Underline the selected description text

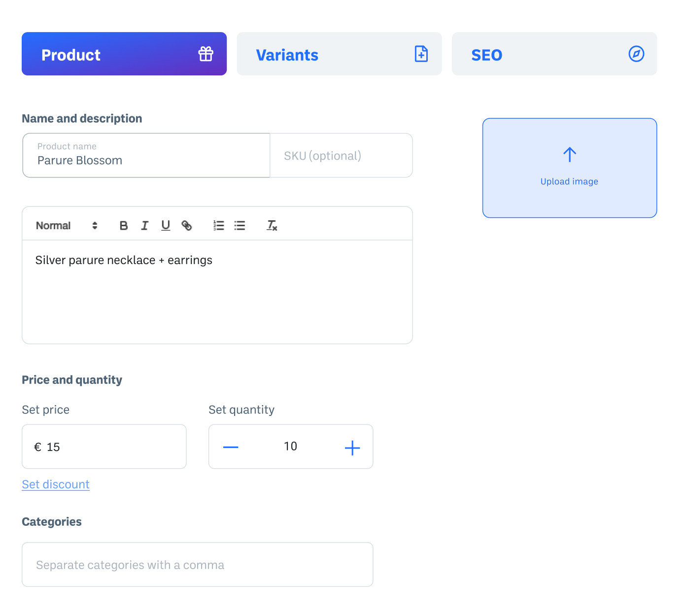coord(166,226)
